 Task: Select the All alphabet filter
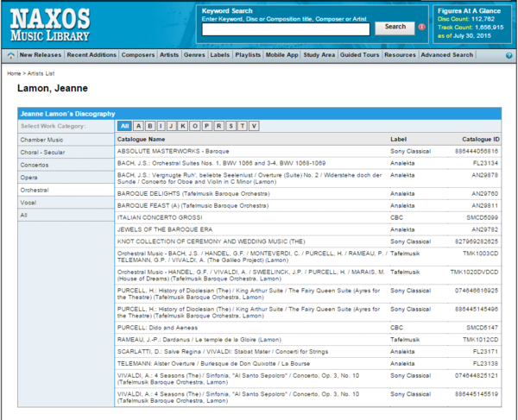[x=125, y=126]
